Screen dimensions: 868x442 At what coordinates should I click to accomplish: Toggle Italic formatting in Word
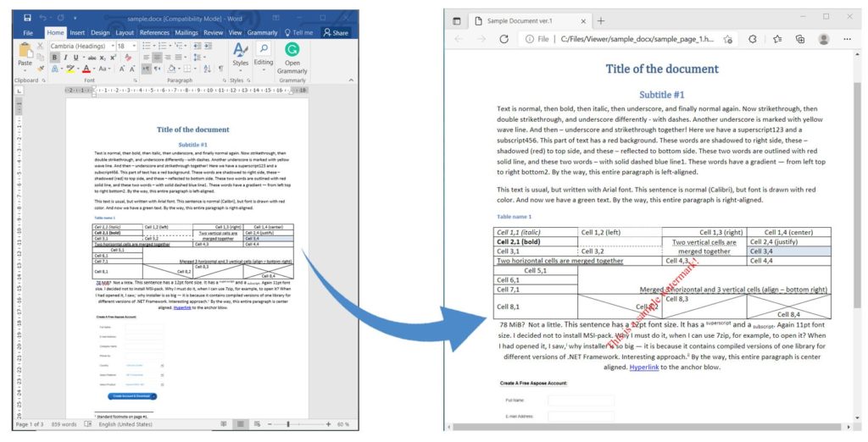64,58
